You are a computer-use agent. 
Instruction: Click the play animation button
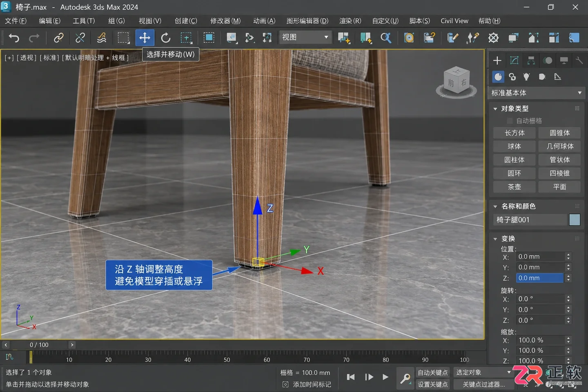click(385, 377)
